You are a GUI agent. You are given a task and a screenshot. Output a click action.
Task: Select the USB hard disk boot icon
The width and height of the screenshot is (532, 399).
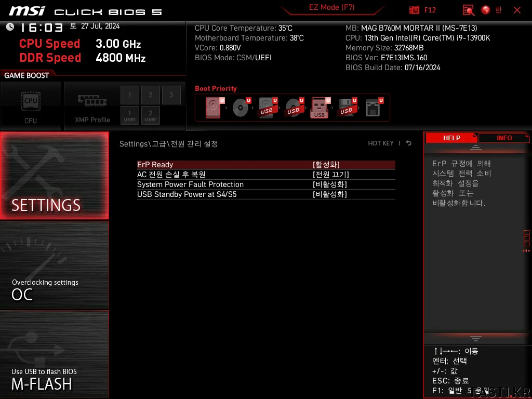click(268, 108)
